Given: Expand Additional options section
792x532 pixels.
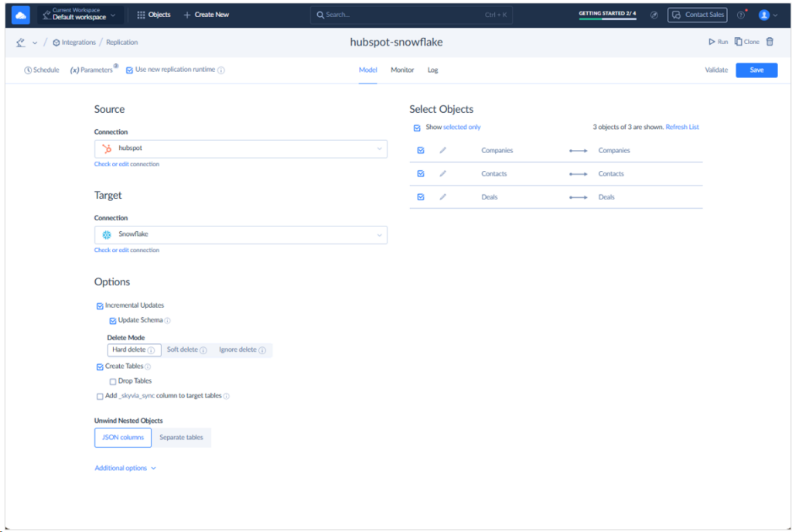Looking at the screenshot, I should (x=125, y=468).
